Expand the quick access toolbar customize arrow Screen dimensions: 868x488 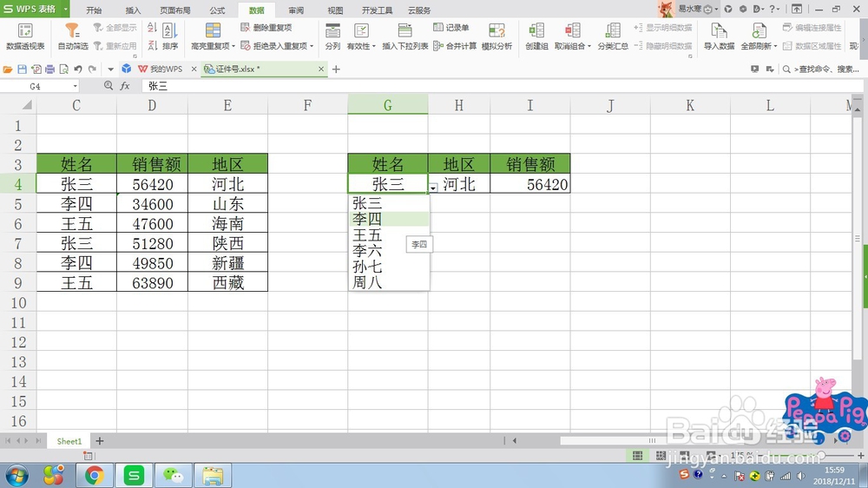coord(110,69)
